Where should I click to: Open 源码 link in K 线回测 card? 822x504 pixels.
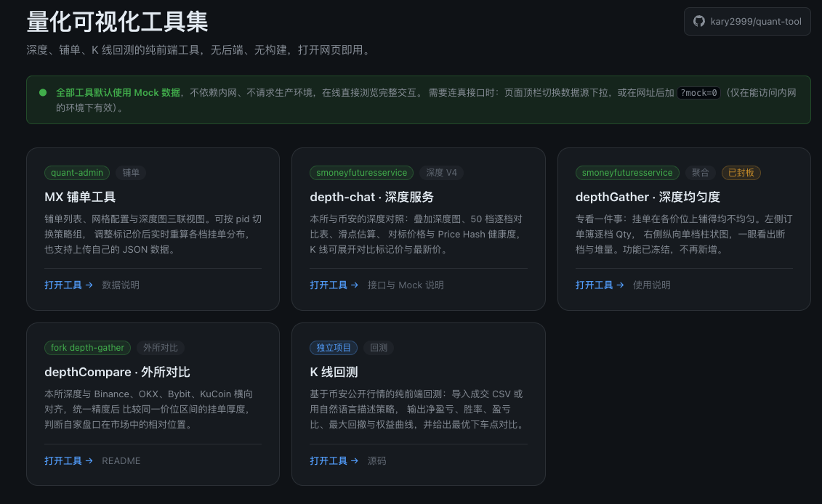coord(377,460)
